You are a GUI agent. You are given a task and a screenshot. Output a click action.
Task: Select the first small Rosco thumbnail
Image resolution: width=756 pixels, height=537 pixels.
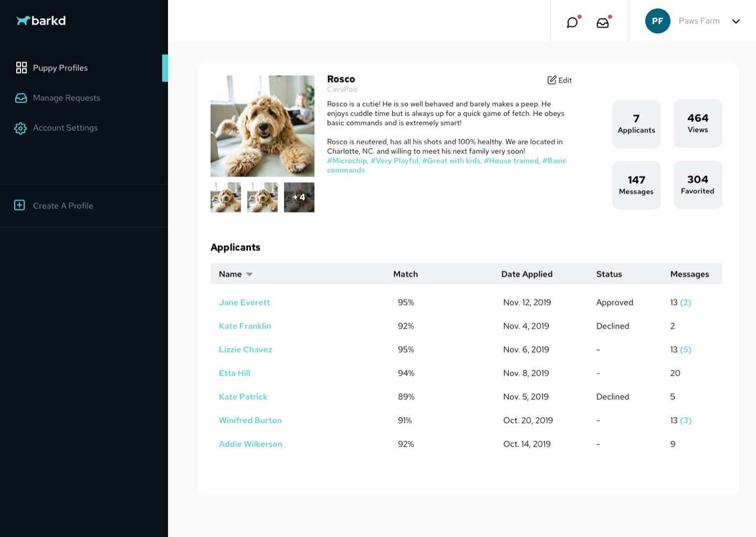pyautogui.click(x=226, y=198)
